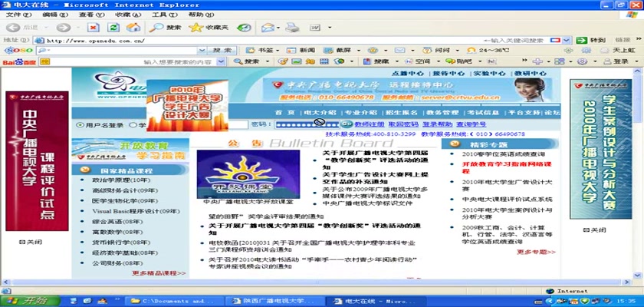Viewport: 644px width, 307px height.
Task: Click the weather 24~36℃ icon
Action: [x=489, y=50]
